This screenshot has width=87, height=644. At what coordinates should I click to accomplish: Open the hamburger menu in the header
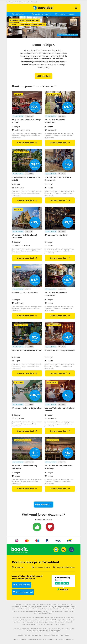[76, 8]
